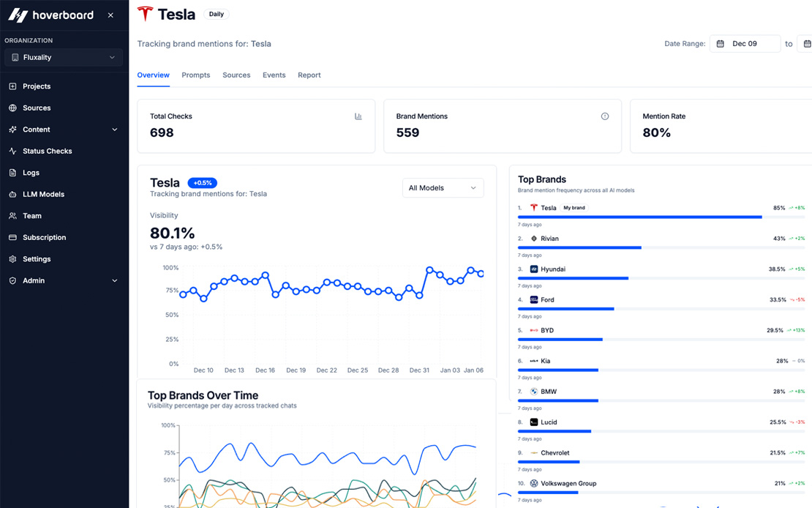
Task: Expand the Content menu chevron
Action: point(114,130)
